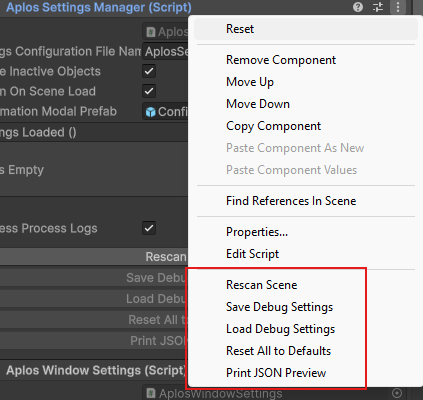423x400 pixels.
Task: Click the component presets slider icon
Action: 378,7
